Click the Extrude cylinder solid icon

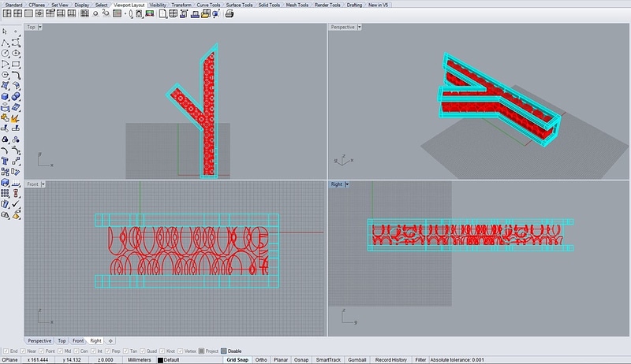click(5, 107)
